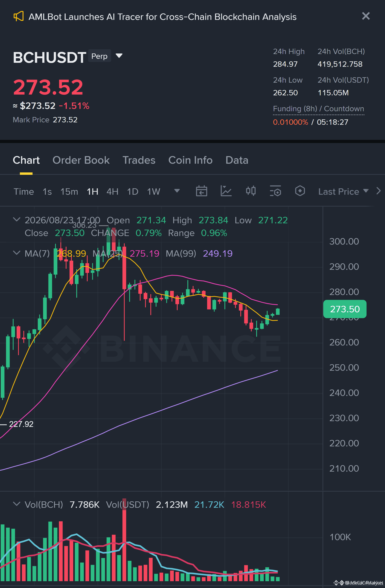Open the BCHUSDT pair selector dropdown

(x=119, y=56)
